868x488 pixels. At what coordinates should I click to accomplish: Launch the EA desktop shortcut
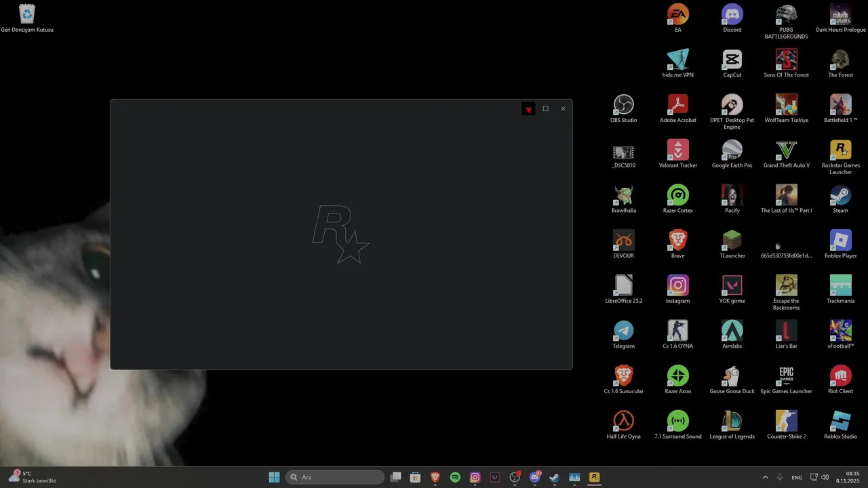678,18
